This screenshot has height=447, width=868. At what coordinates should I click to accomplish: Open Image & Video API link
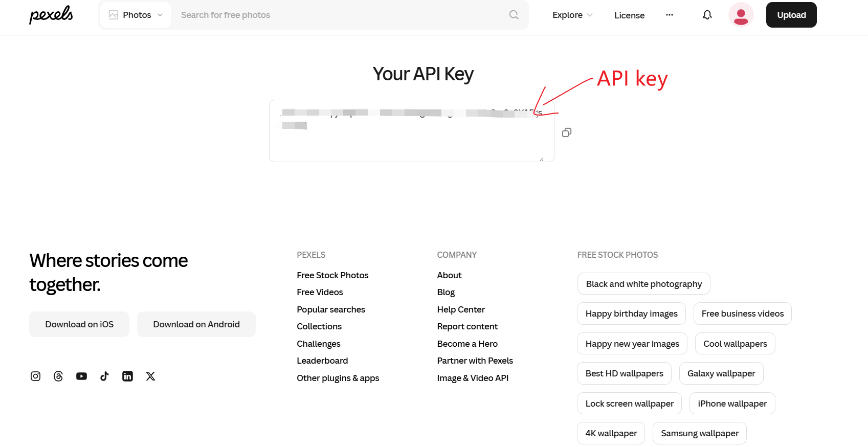[473, 378]
